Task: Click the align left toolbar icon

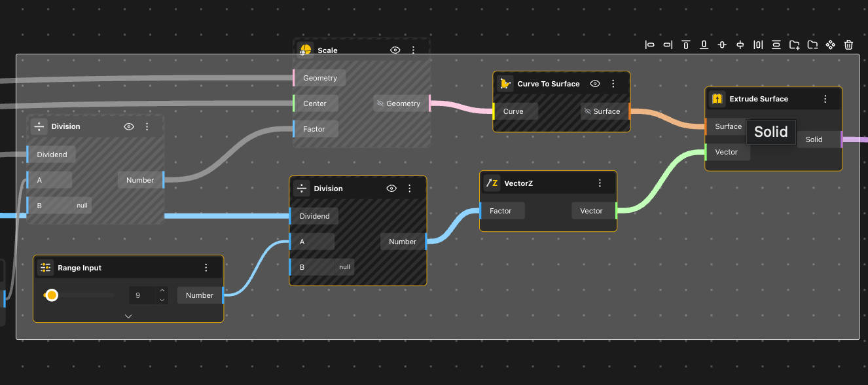Action: 649,45
